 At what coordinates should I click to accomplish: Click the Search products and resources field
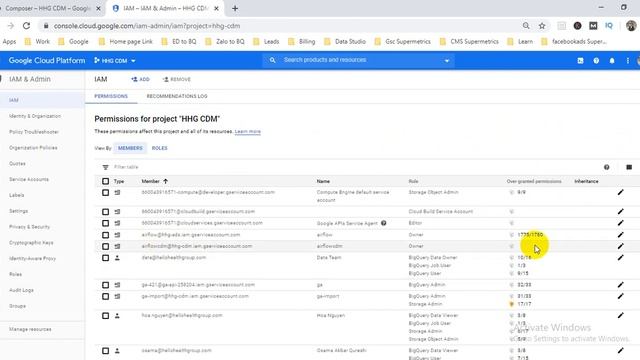(x=359, y=60)
